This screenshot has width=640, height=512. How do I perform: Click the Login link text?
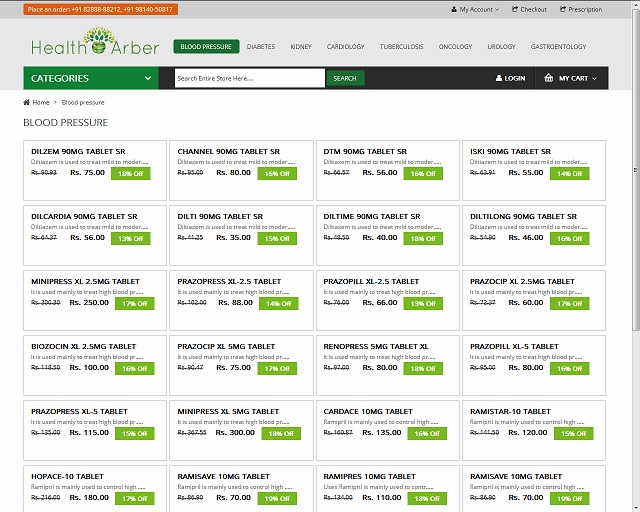pos(515,78)
